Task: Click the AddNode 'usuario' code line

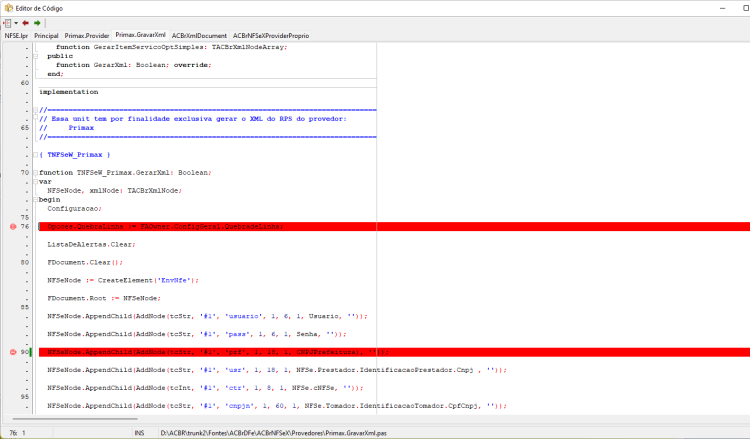Action: [x=207, y=316]
